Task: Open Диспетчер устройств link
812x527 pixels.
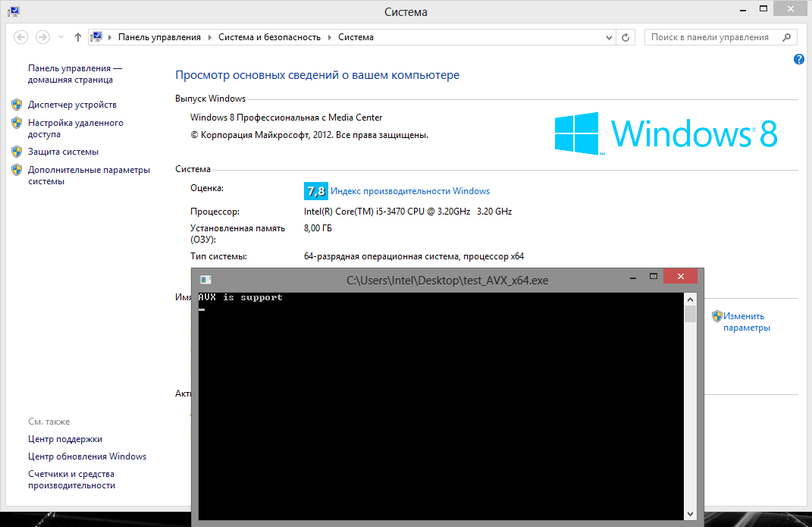Action: point(72,105)
